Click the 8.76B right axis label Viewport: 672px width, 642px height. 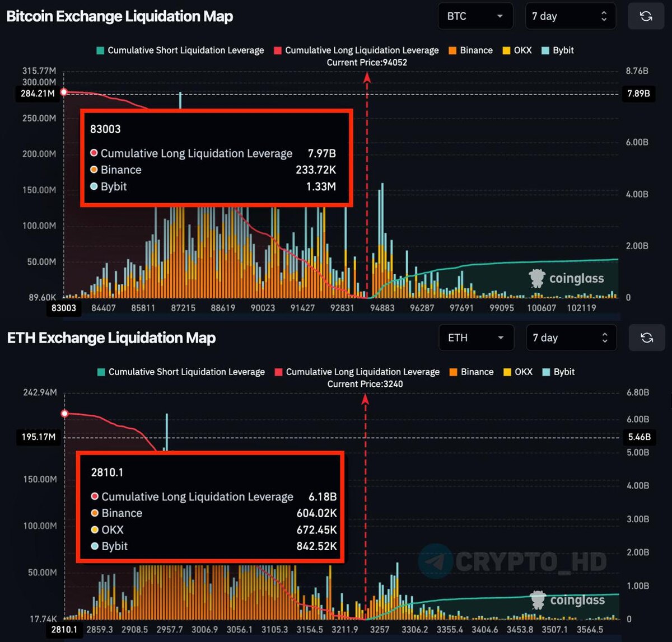(637, 71)
